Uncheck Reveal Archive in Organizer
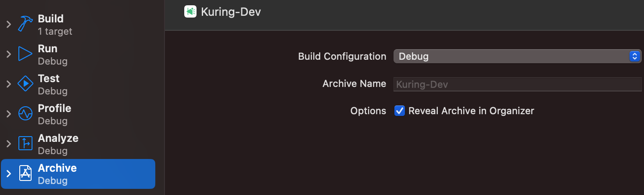 [x=399, y=111]
